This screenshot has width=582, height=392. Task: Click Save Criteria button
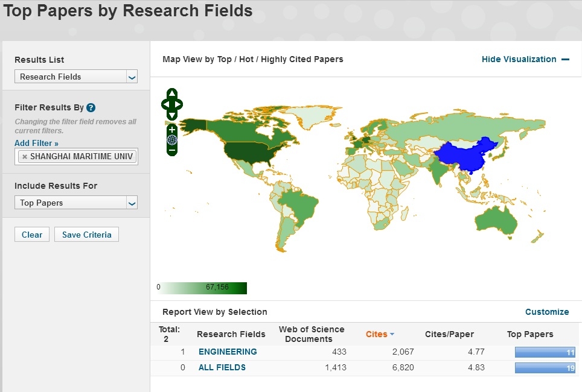(86, 235)
